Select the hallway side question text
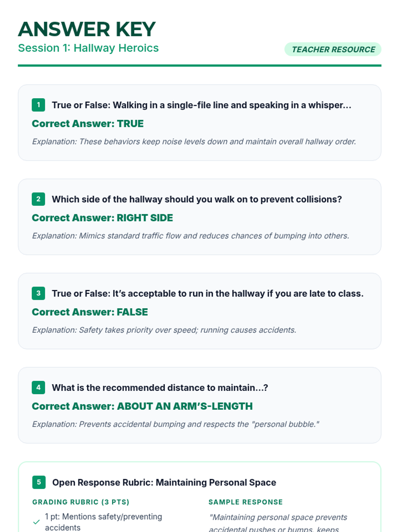Viewport: 399px width, 532px height. coord(197,199)
